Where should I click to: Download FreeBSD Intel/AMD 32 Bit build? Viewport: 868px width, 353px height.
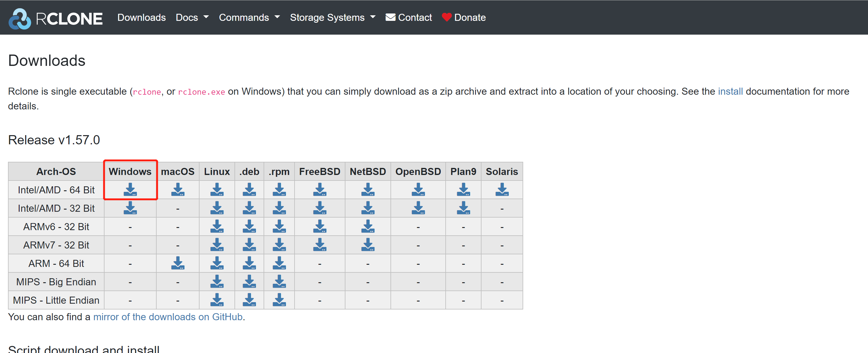[x=319, y=208]
